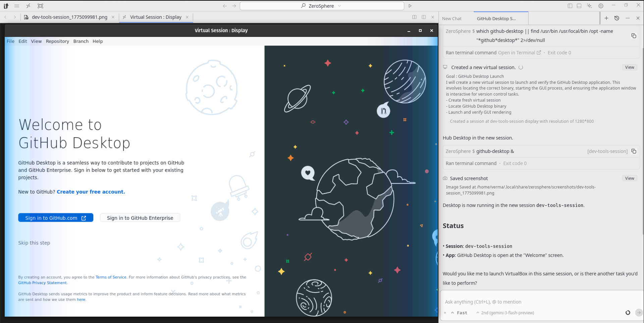Screen dimensions: 644x323
Task: Click Create your free account link
Action: point(91,192)
